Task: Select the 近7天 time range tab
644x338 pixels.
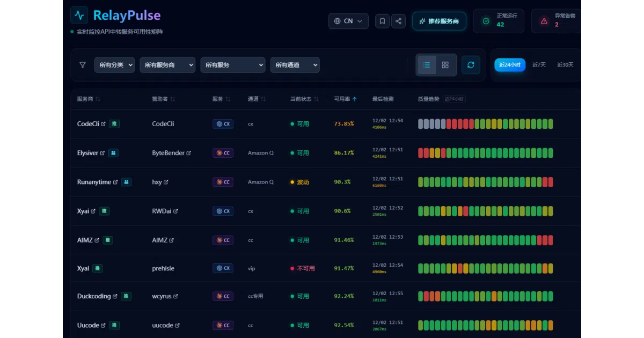Action: [539, 65]
